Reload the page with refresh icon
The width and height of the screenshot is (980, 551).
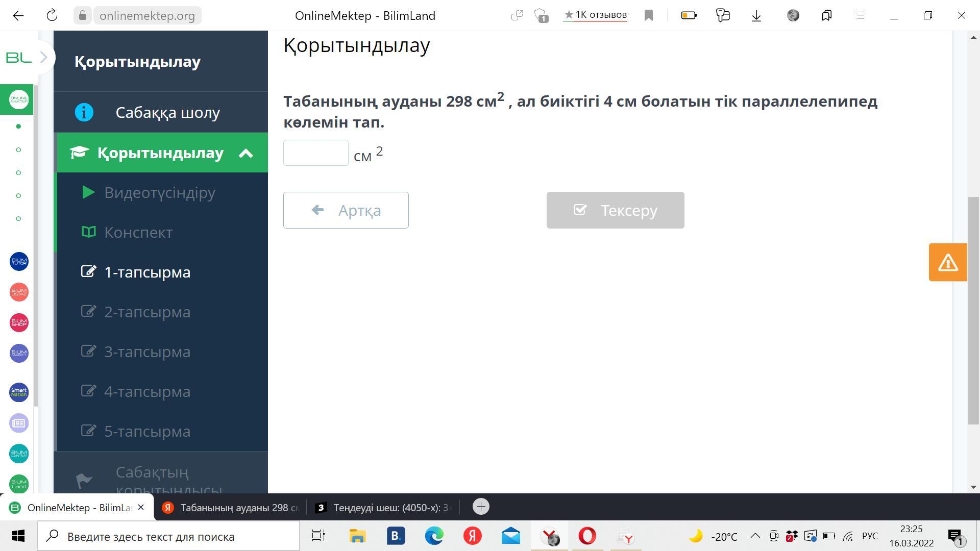[x=52, y=16]
